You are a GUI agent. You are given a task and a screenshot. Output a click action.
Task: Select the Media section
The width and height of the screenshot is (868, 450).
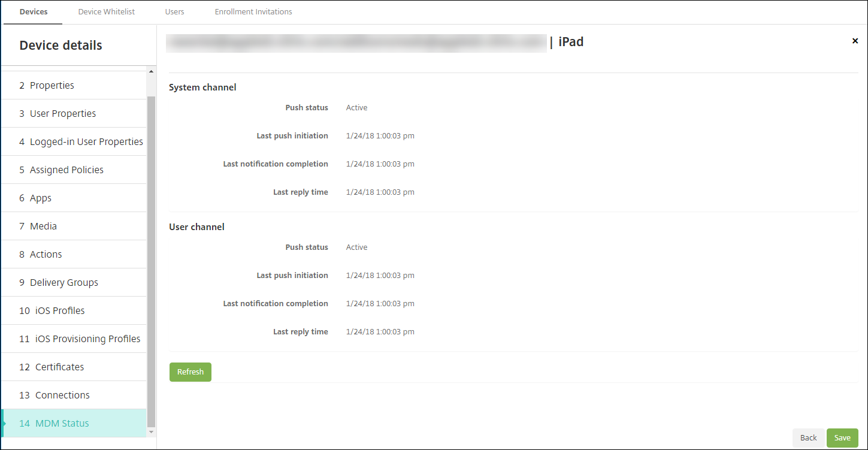coord(74,226)
